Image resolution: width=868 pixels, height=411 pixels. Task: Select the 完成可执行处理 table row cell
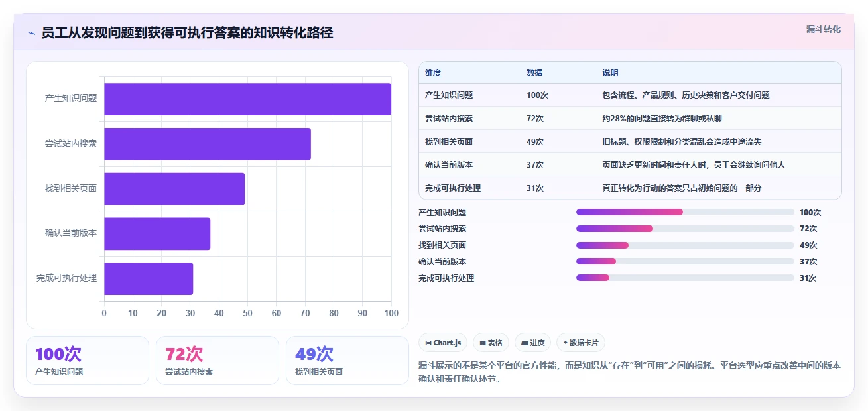click(x=453, y=188)
